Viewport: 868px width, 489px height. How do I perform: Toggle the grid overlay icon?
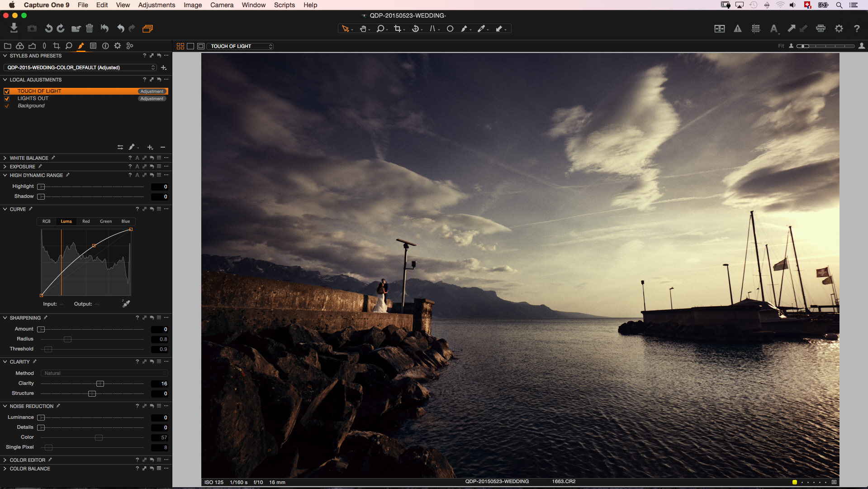[x=756, y=29]
